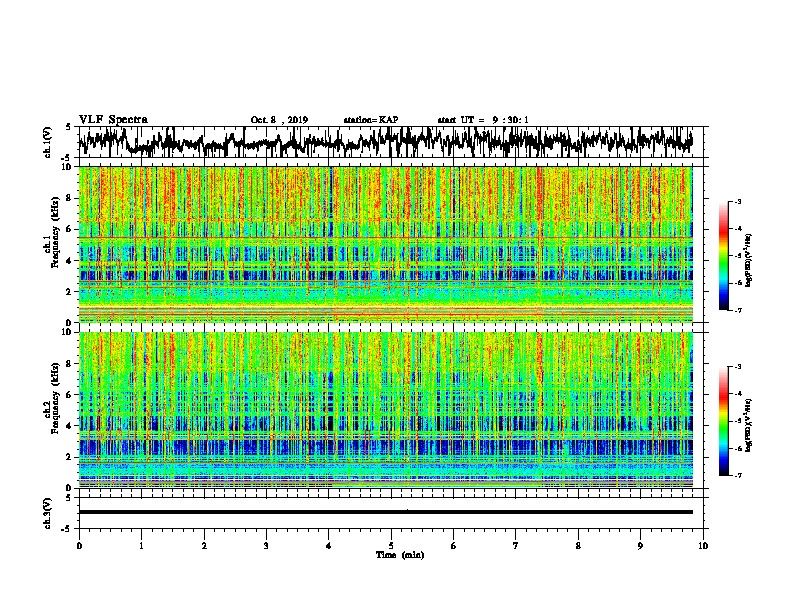Click the ch.1 voltage waveform trace panel
This screenshot has height=612, width=792.
click(x=390, y=142)
